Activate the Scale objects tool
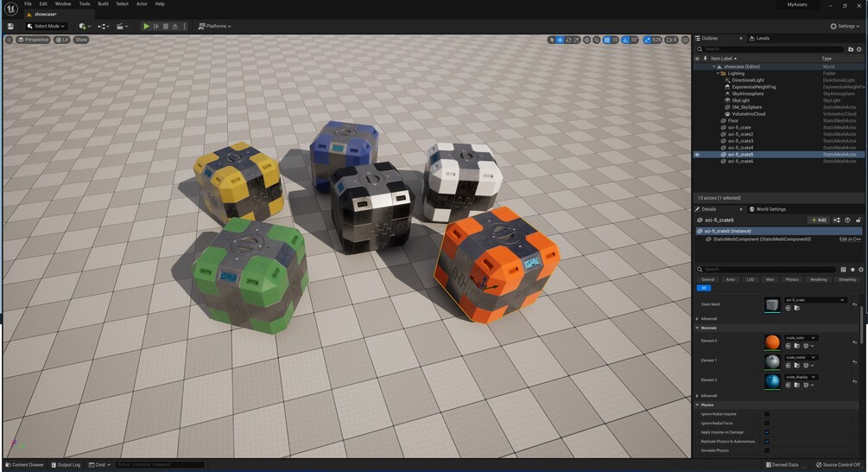The width and height of the screenshot is (868, 472). click(576, 40)
